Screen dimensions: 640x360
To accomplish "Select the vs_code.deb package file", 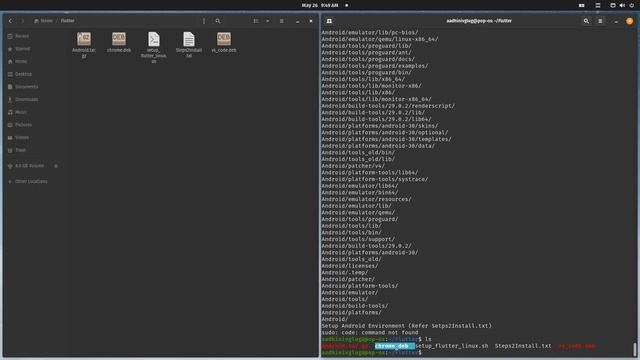I will [x=224, y=42].
